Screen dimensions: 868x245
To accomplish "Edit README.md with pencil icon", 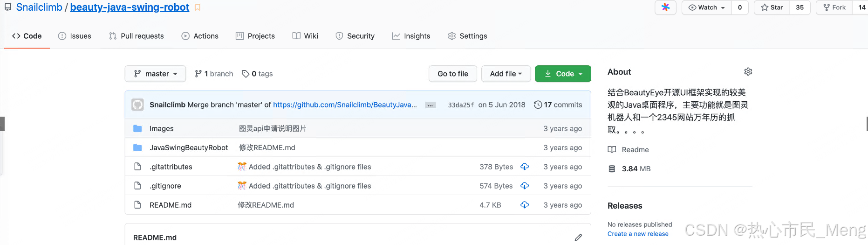I will 578,238.
